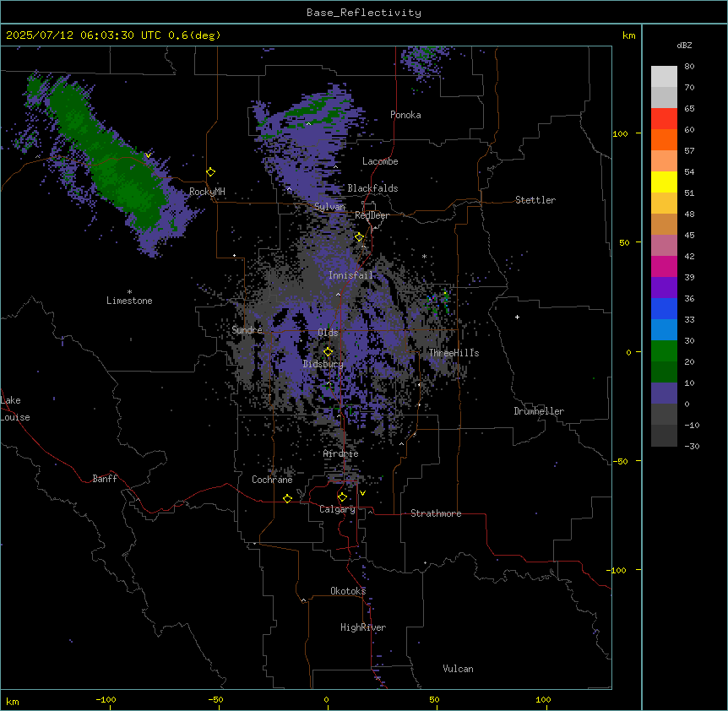Click the colored storm cell northeast of ThreeHills

[439, 301]
